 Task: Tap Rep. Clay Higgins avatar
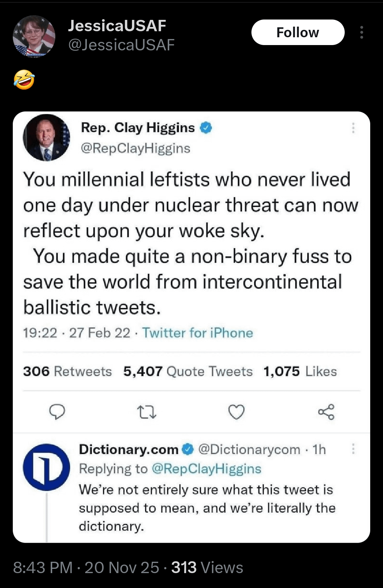[46, 138]
